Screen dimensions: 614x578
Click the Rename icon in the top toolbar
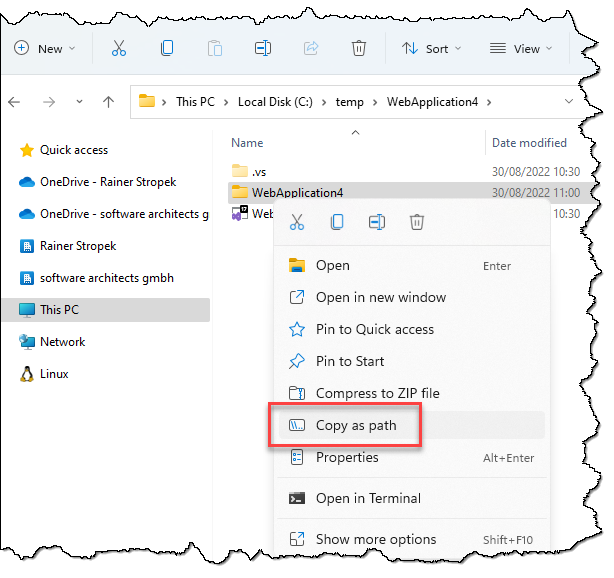(262, 48)
